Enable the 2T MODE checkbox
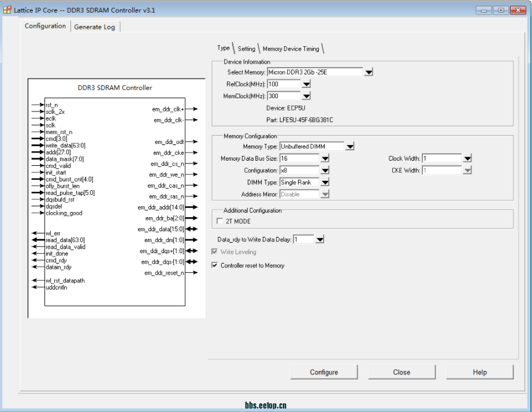Screen dimensions: 532x412 pyautogui.click(x=220, y=221)
